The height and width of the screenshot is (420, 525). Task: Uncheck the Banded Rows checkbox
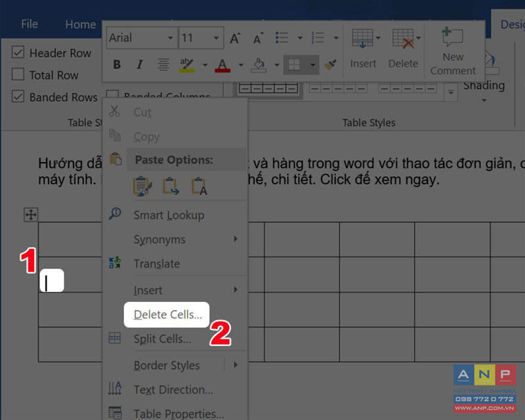(x=18, y=96)
